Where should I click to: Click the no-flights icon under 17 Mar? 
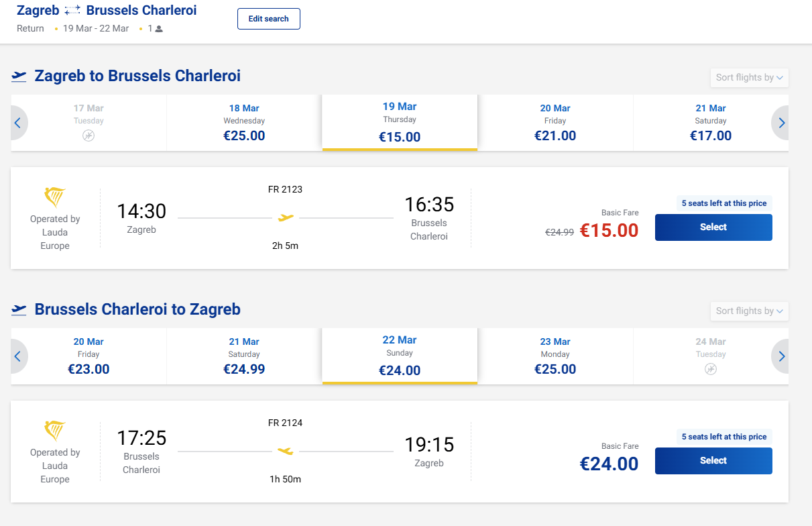89,136
